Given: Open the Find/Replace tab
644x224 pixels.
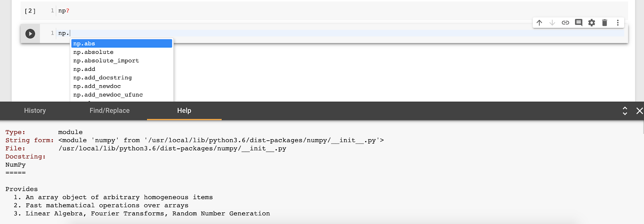Looking at the screenshot, I should (x=109, y=111).
